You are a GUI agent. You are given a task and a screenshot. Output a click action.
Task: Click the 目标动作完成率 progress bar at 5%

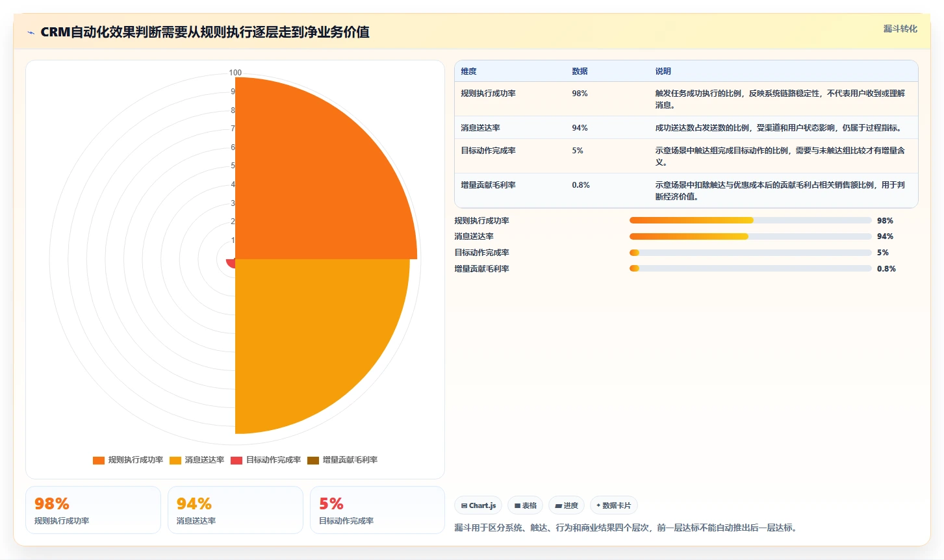click(x=750, y=253)
